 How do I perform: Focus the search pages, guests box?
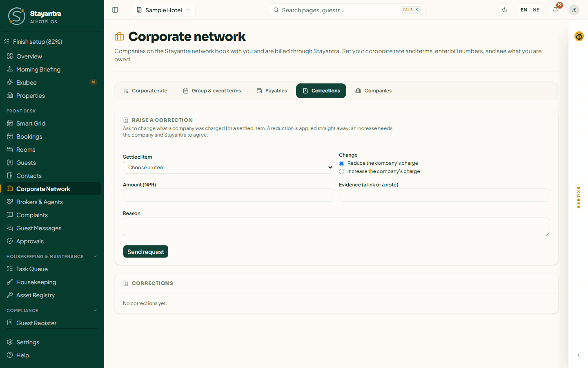[347, 10]
